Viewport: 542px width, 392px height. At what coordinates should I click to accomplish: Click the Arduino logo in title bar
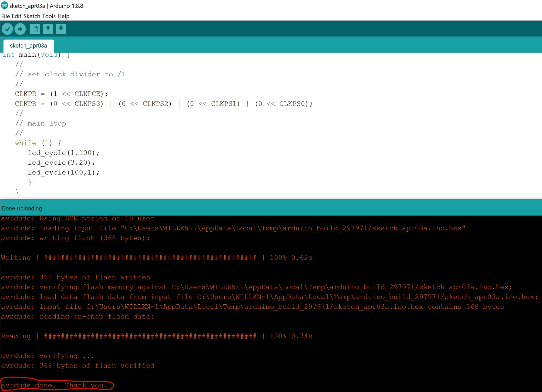(4, 6)
